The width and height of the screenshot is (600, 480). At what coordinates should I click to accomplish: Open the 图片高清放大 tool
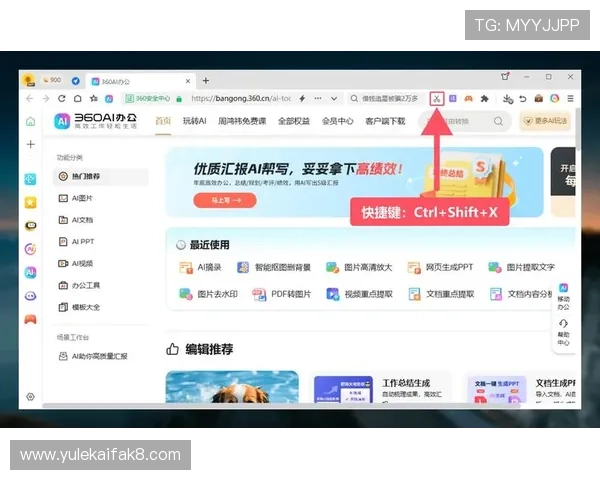(359, 267)
